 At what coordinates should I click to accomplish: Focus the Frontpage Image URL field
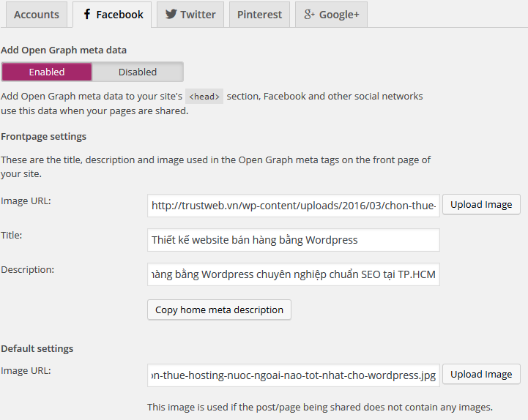point(294,206)
